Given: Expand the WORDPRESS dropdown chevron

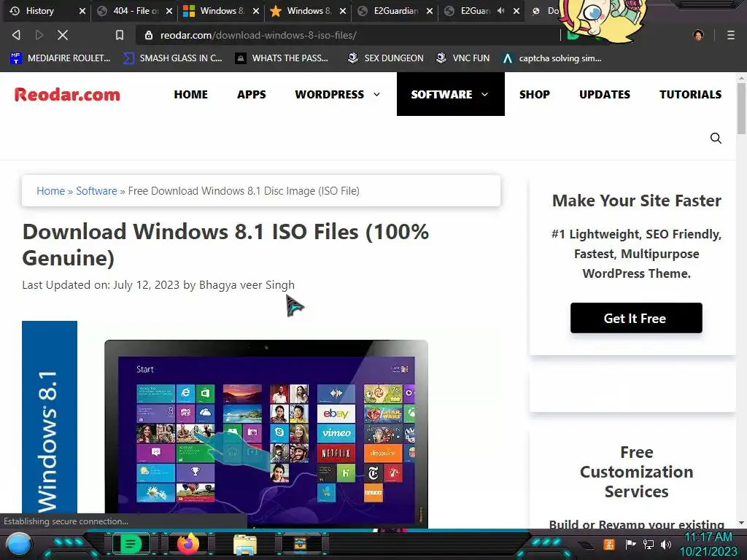Looking at the screenshot, I should pos(377,94).
